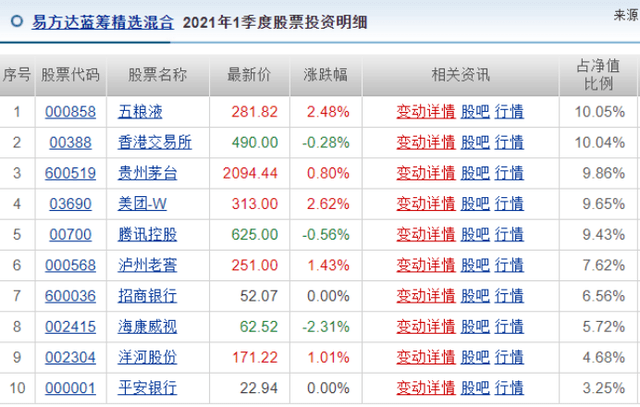Open 美团-W stock name link
The image size is (640, 407).
pyautogui.click(x=142, y=204)
